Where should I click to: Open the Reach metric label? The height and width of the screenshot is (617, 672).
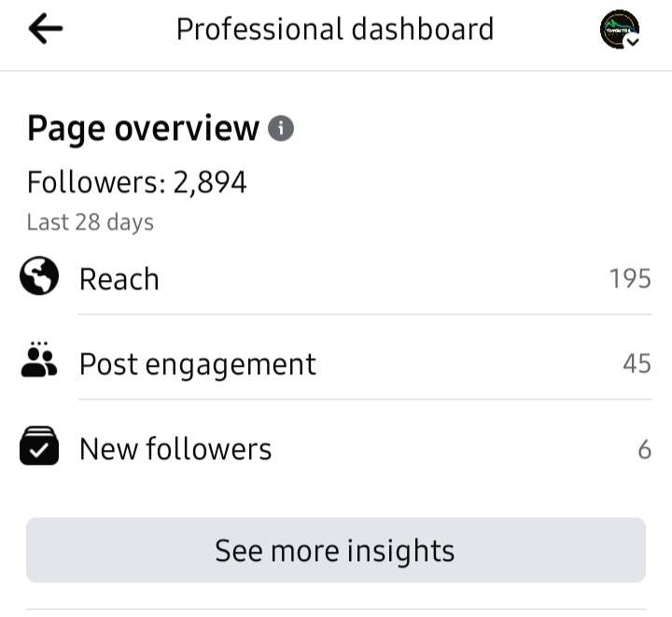click(119, 279)
